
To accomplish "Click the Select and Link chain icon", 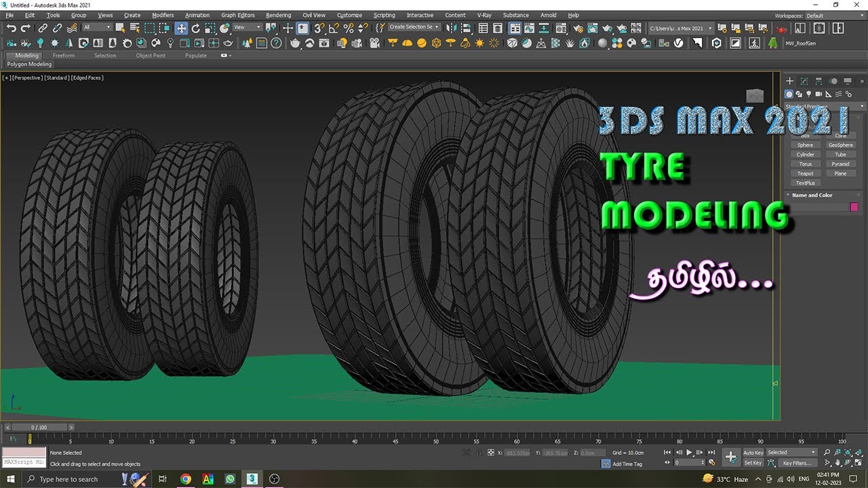I will point(42,28).
